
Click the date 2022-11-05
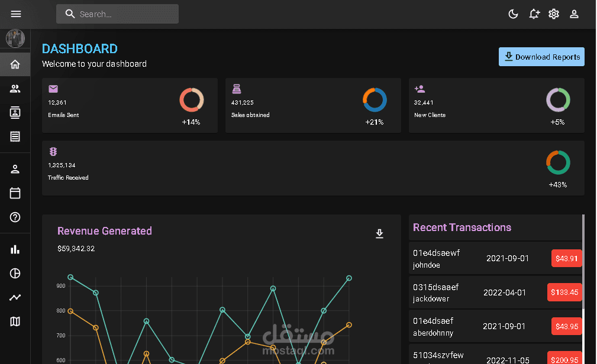[x=508, y=360]
